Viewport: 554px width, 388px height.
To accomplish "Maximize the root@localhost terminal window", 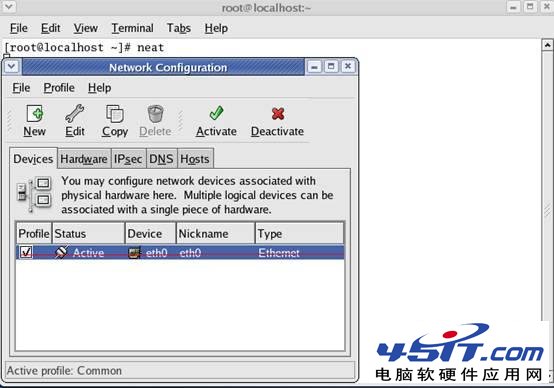I will point(530,7).
